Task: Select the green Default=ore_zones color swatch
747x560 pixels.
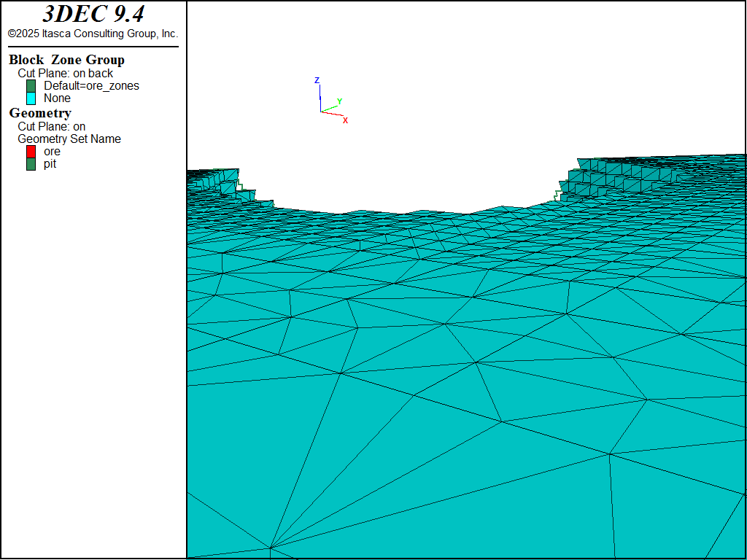Action: 31,86
